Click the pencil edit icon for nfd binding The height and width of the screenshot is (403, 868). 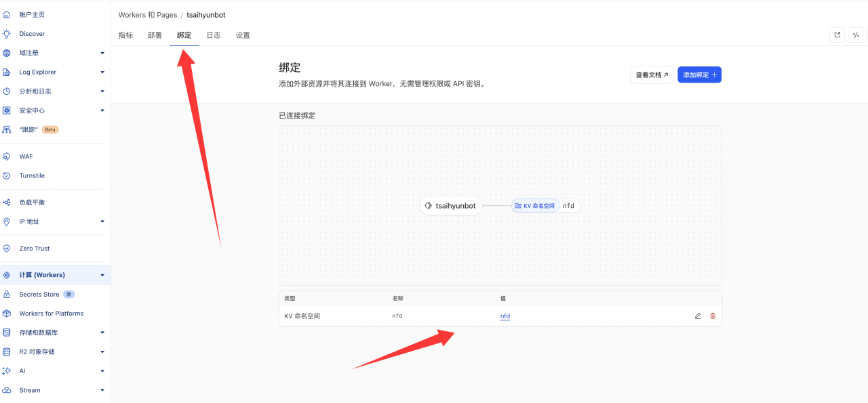(698, 316)
